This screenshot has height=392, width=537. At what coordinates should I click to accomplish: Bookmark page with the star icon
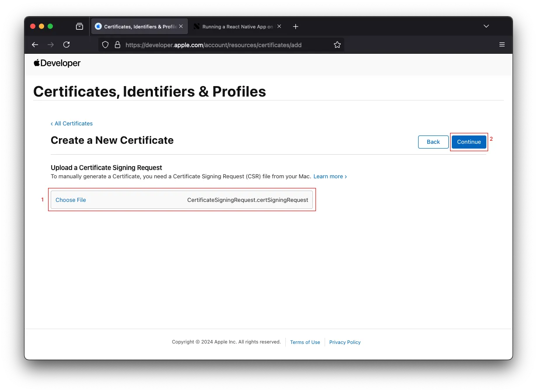(337, 45)
